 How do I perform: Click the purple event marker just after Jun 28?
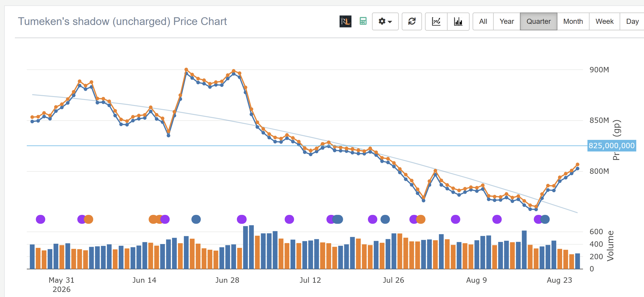tap(242, 219)
